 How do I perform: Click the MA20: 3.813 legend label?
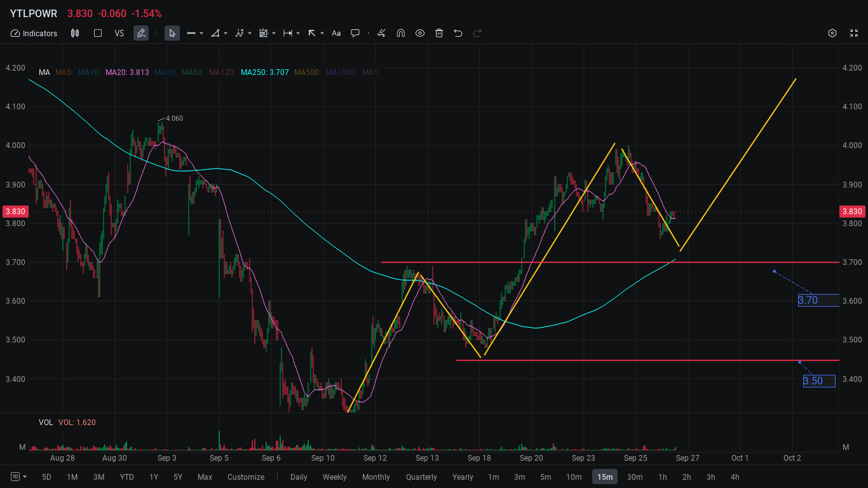(x=127, y=72)
